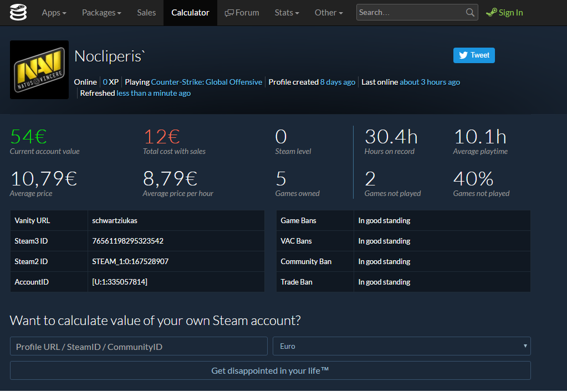Open the Stats dropdown menu
The height and width of the screenshot is (392, 567).
click(287, 13)
